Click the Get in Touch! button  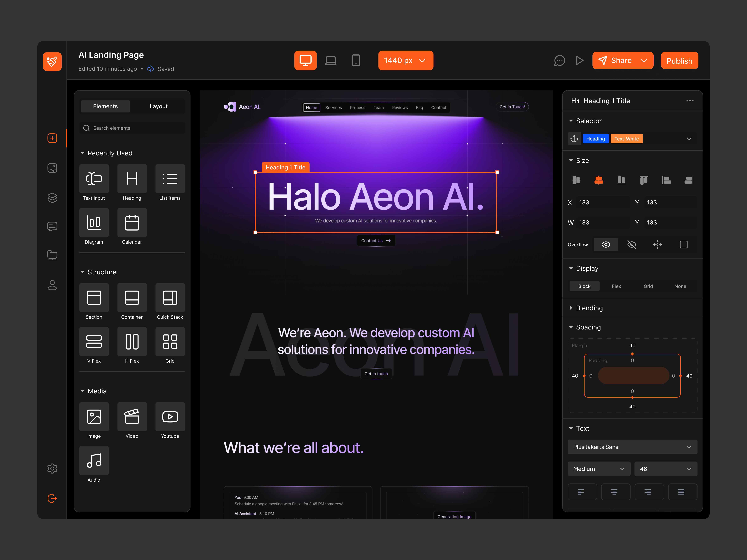512,107
